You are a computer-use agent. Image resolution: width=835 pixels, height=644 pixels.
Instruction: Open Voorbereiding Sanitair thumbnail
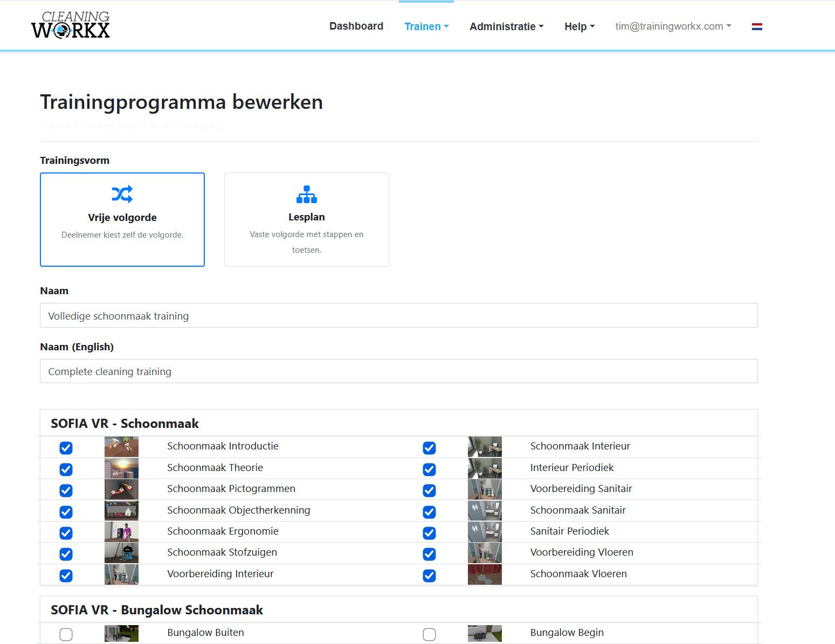click(x=485, y=489)
